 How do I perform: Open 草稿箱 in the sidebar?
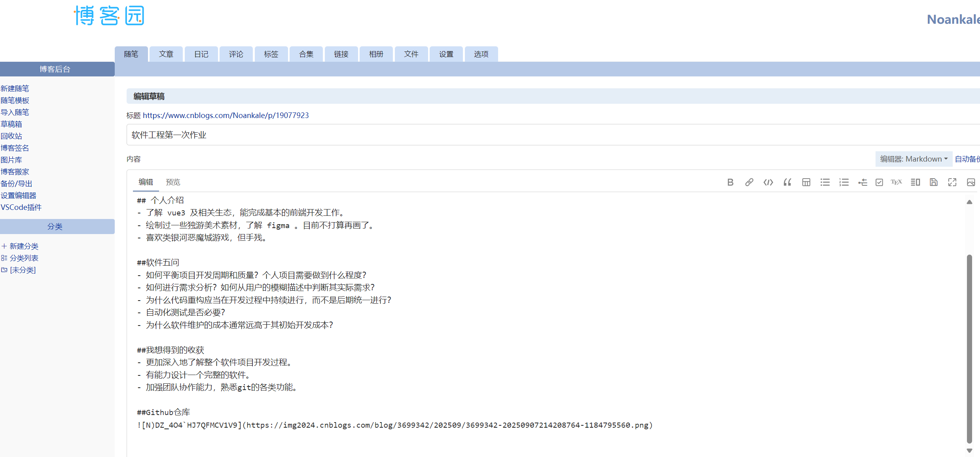(11, 124)
